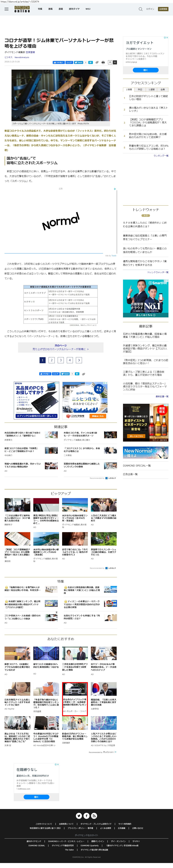Go to pagination page 3
173x868 pixels.
pyautogui.click(x=61, y=360)
